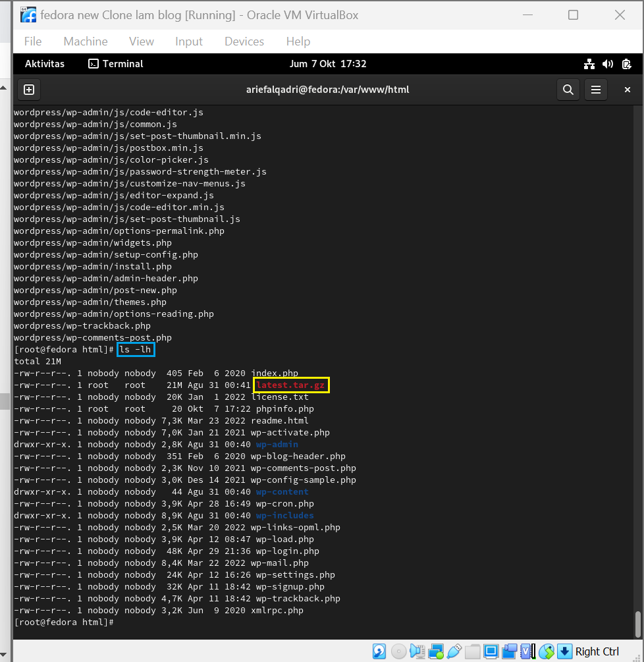Screen dimensions: 644x662
Task: Click the shared folders status icon
Action: pyautogui.click(x=473, y=651)
